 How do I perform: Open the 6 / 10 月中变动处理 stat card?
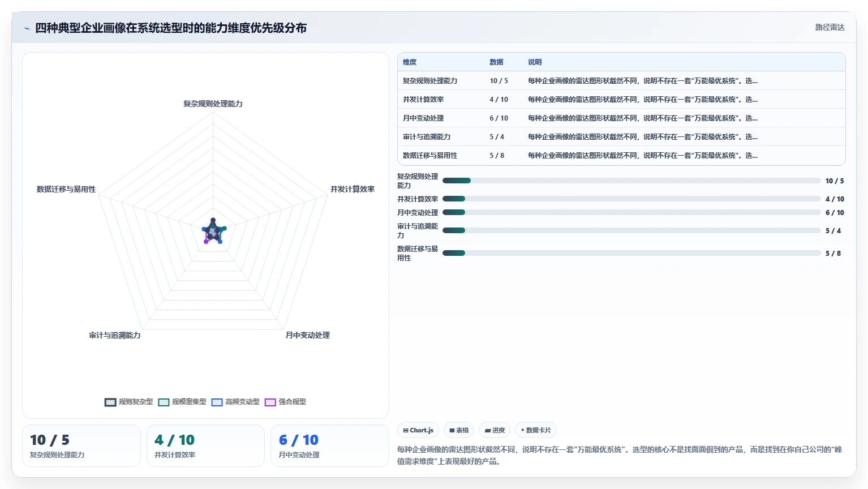pos(330,446)
